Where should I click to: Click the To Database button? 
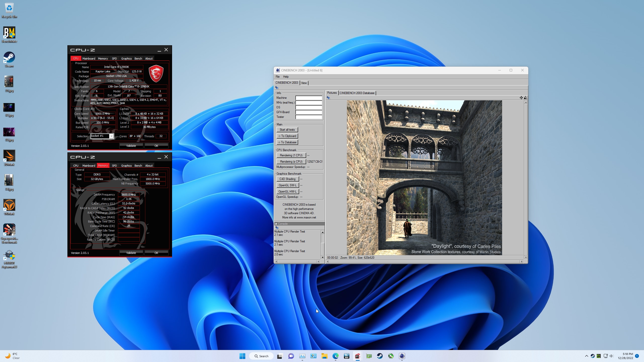click(287, 142)
